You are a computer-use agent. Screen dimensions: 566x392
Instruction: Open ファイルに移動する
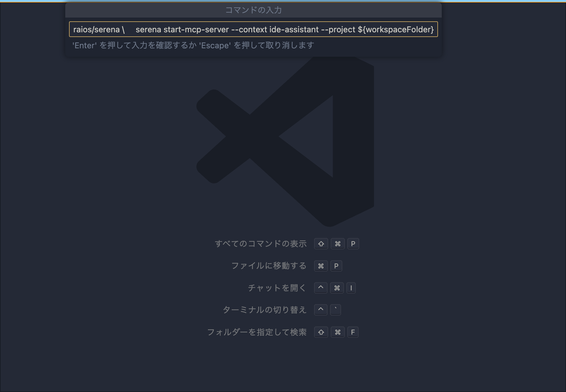[x=269, y=266]
